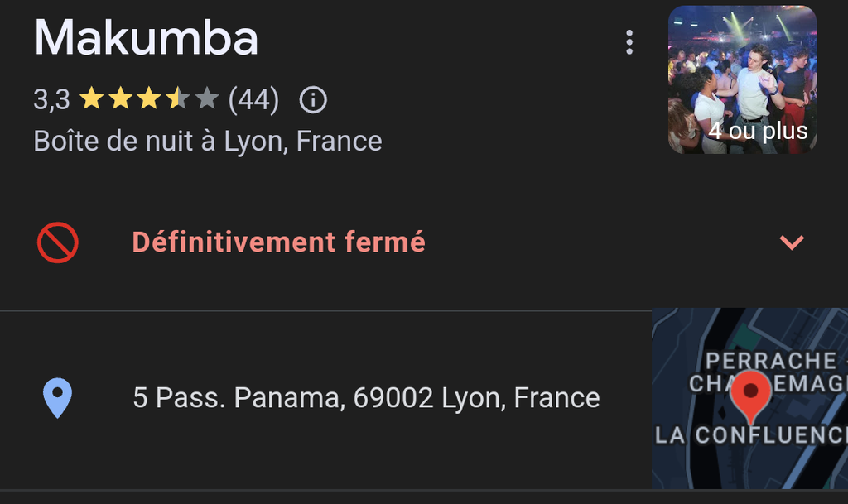848x504 pixels.
Task: Click the half-filled fourth rating star
Action: (x=177, y=101)
